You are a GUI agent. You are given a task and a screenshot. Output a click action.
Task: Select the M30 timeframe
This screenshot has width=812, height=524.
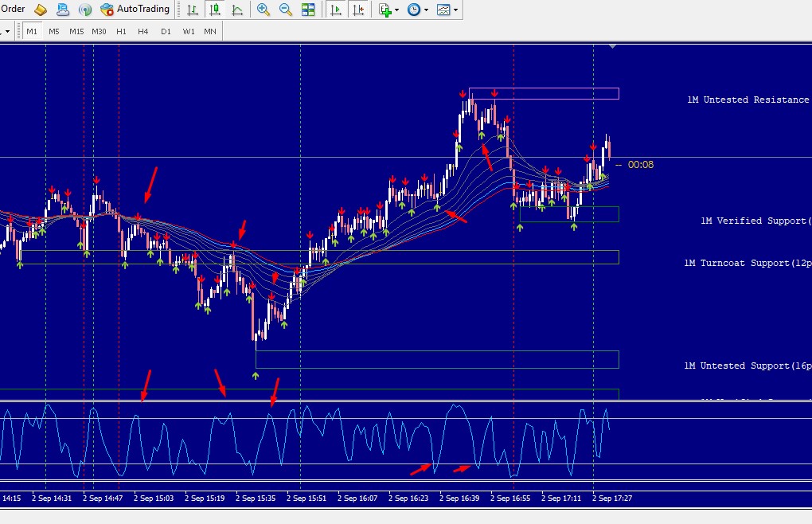click(99, 31)
